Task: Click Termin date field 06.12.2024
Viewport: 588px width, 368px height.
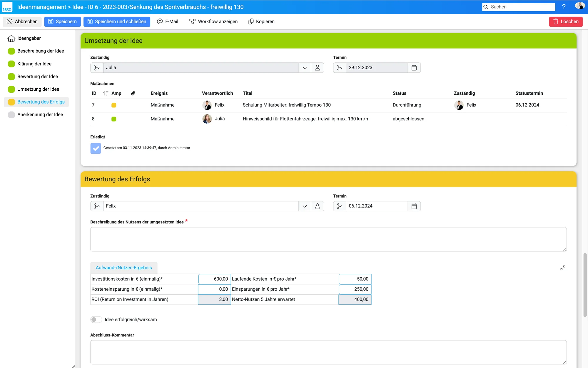Action: (x=377, y=206)
